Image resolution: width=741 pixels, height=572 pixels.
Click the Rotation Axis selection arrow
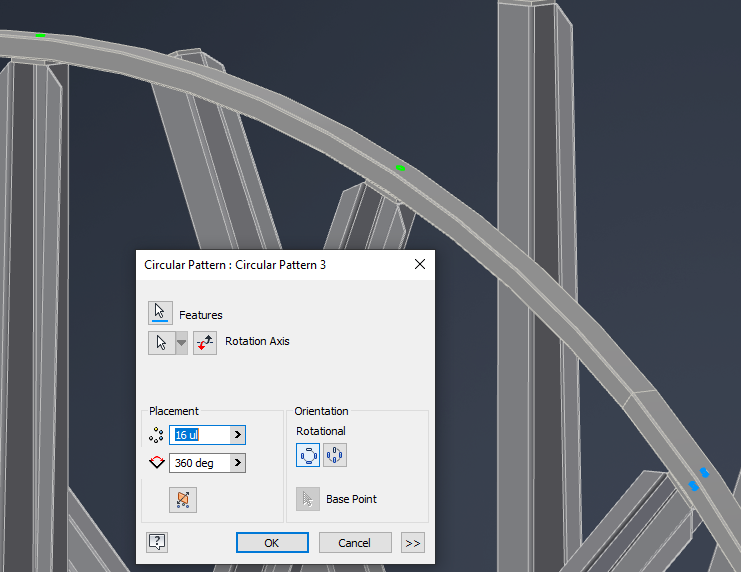[x=162, y=343]
